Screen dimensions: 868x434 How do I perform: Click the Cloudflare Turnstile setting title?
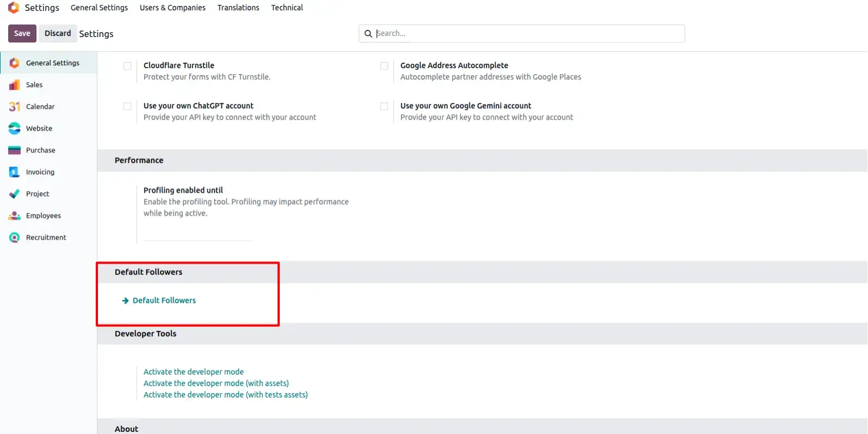click(179, 65)
